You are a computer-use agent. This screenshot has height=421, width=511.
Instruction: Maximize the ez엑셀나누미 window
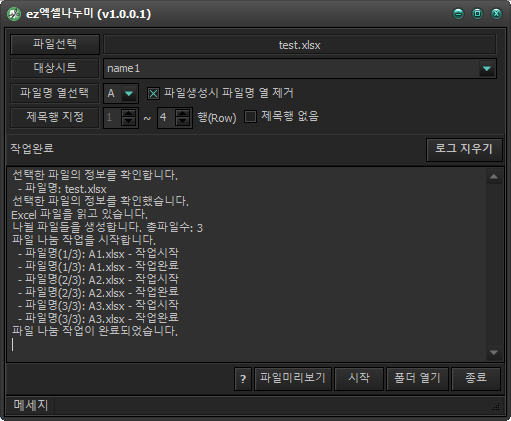(477, 14)
